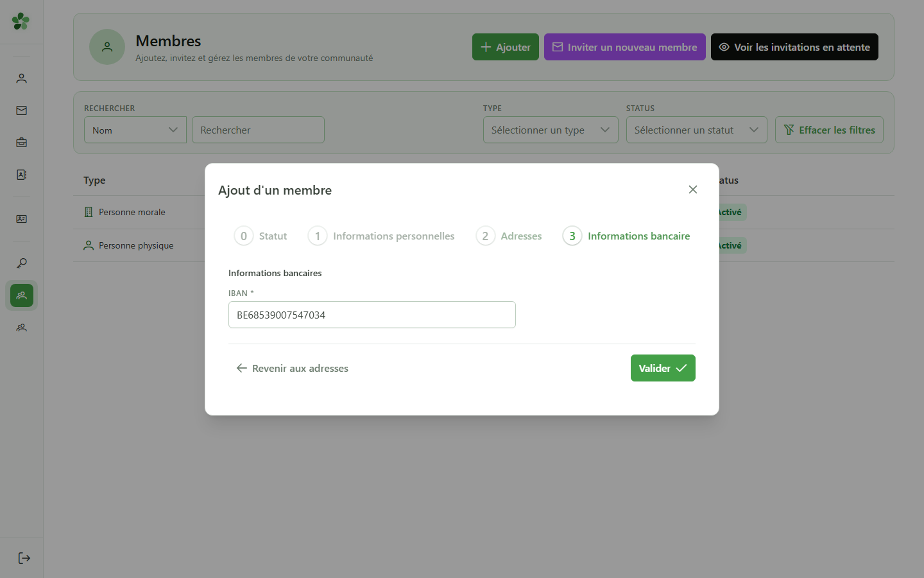Click inside the IBAN input field

click(x=372, y=315)
